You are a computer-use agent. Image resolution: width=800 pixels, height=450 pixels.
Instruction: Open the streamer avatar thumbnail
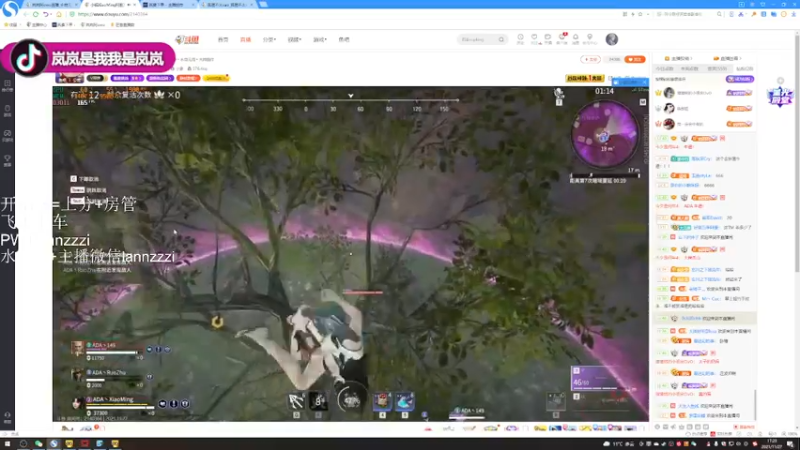click(x=69, y=78)
